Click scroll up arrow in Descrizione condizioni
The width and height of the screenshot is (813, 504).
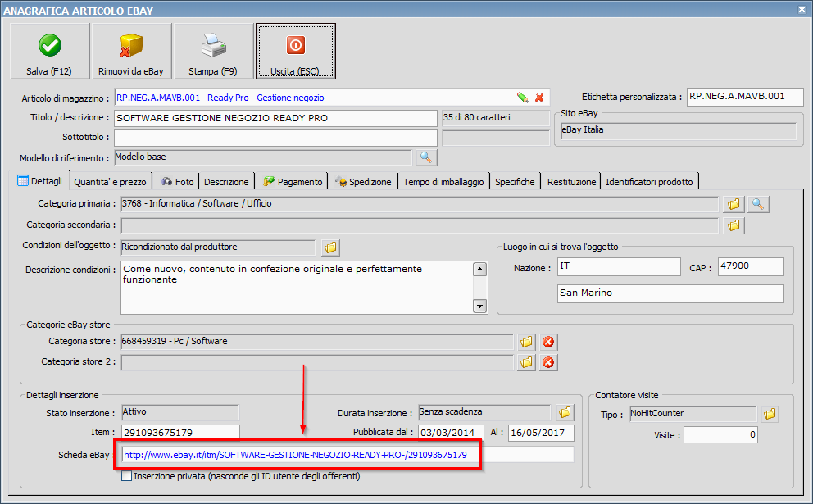tap(480, 269)
